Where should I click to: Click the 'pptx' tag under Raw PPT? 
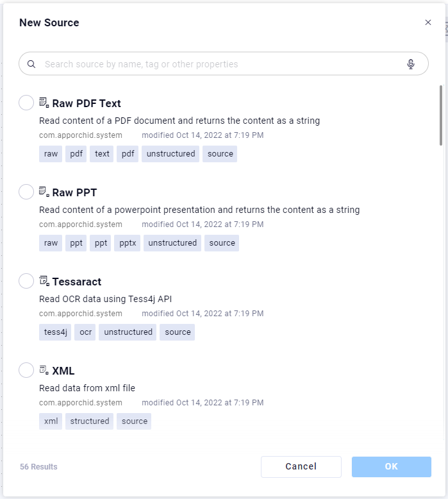[128, 243]
